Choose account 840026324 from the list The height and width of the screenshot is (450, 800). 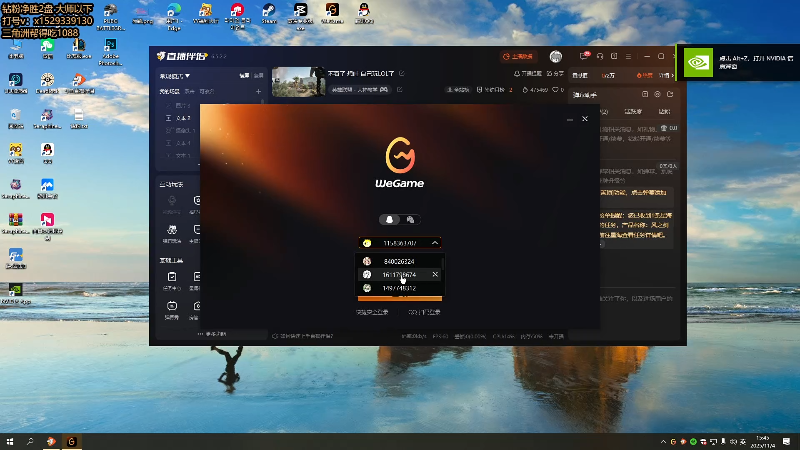(399, 261)
